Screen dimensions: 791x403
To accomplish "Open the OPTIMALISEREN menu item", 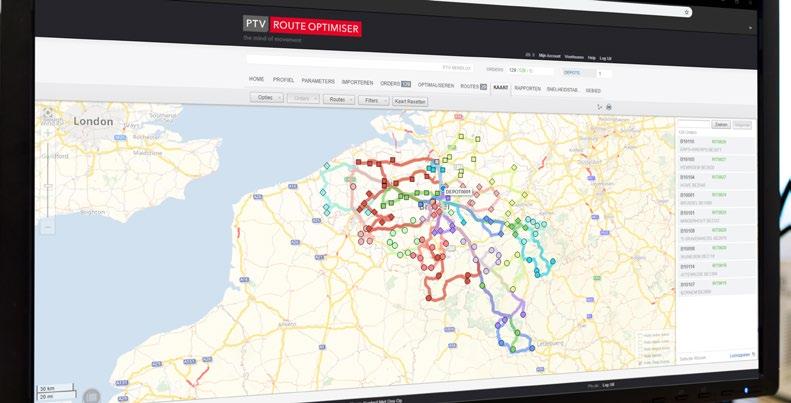I will (436, 85).
